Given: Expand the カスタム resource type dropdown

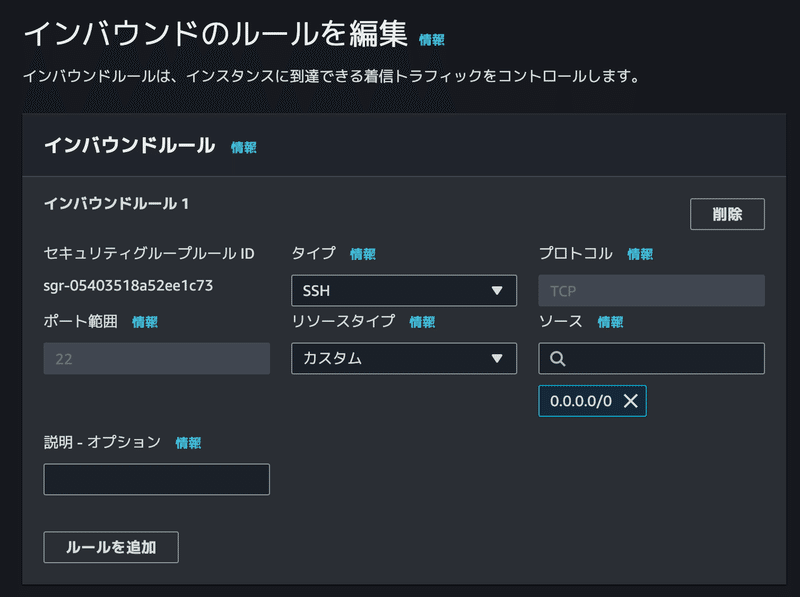Looking at the screenshot, I should (404, 358).
